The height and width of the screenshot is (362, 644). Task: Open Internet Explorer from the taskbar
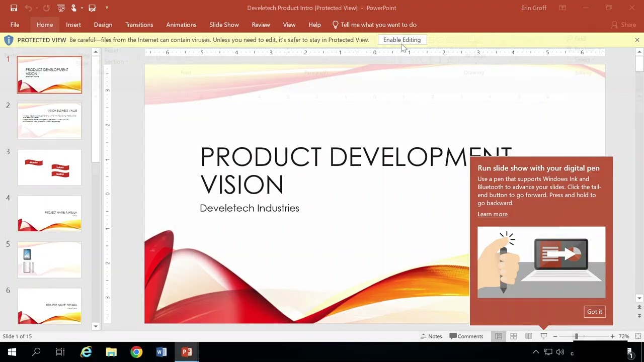tap(86, 352)
